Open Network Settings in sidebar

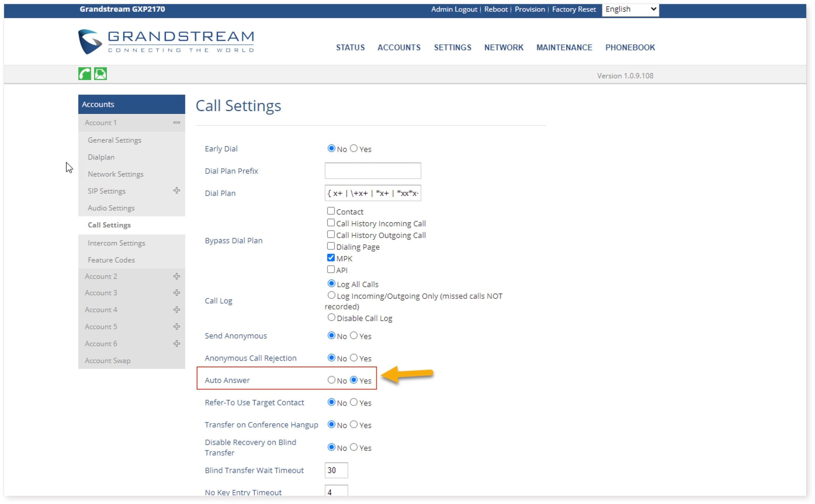pyautogui.click(x=115, y=174)
